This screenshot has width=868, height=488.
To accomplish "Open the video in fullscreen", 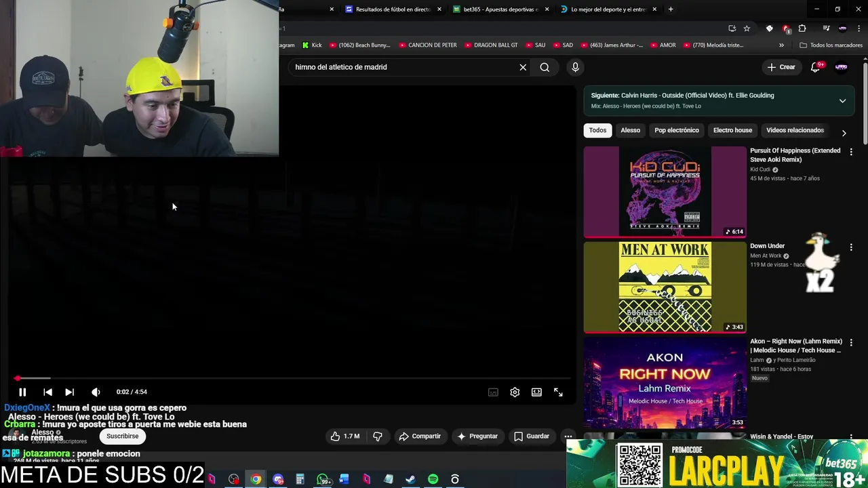I will 558,392.
